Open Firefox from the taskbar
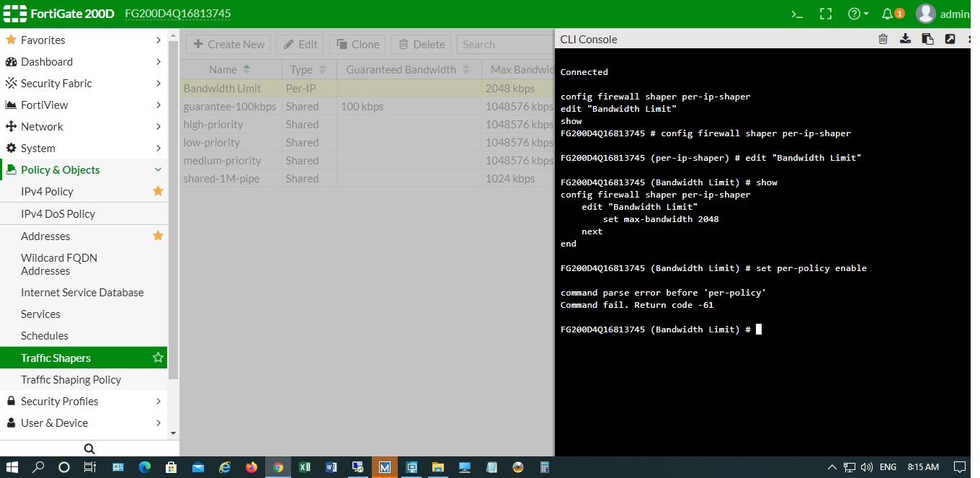The width and height of the screenshot is (980, 478). coord(251,466)
